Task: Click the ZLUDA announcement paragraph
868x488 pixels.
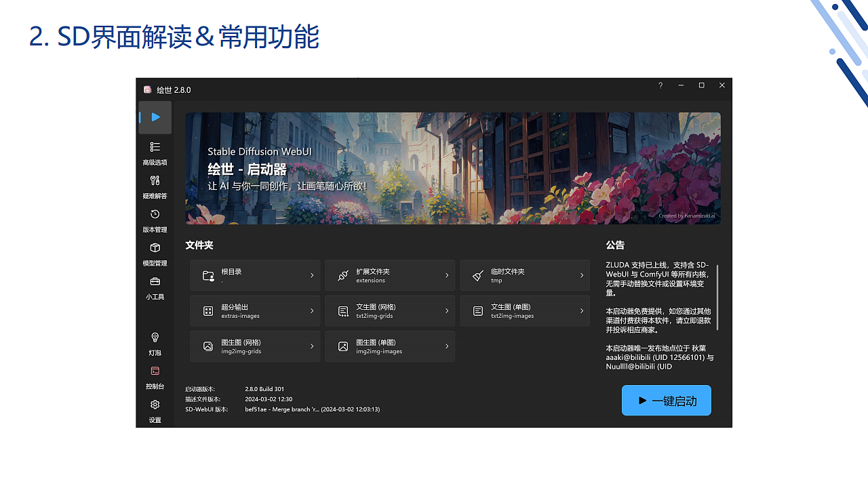Action: [x=658, y=279]
